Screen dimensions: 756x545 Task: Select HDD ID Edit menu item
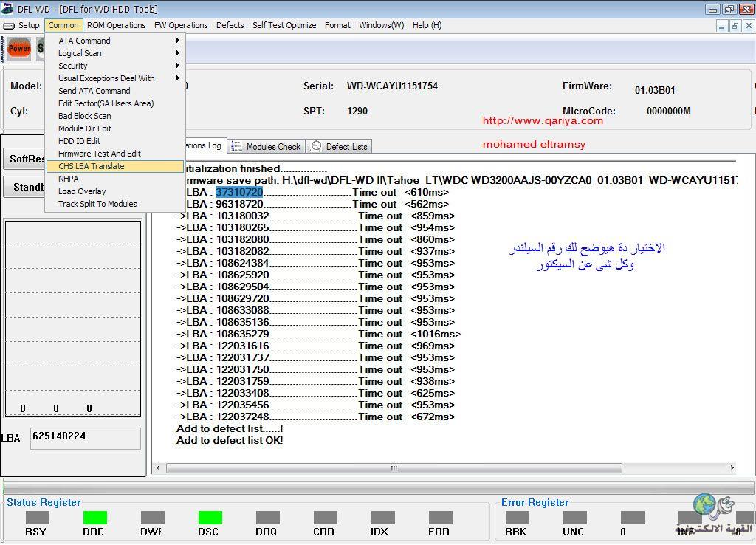click(114, 141)
